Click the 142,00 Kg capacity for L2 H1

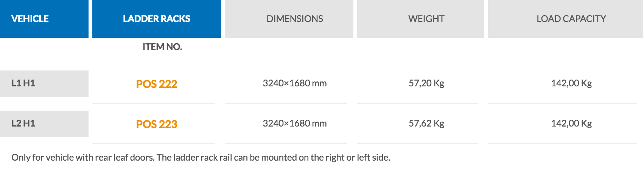click(571, 124)
